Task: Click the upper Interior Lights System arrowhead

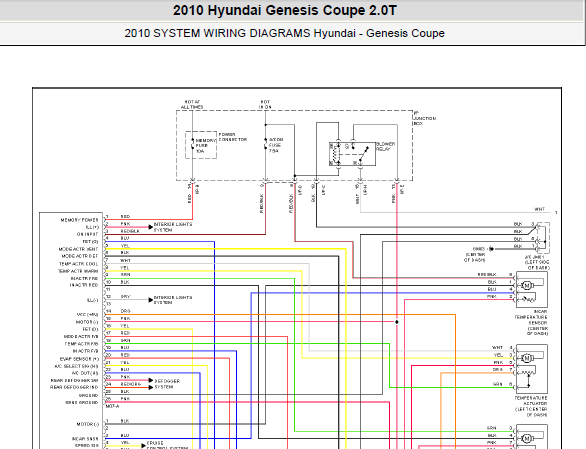Action: [x=151, y=227]
